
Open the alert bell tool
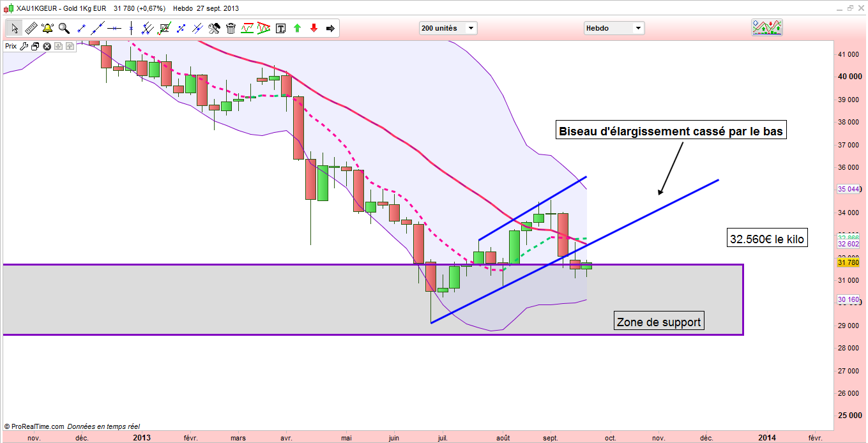[x=47, y=28]
